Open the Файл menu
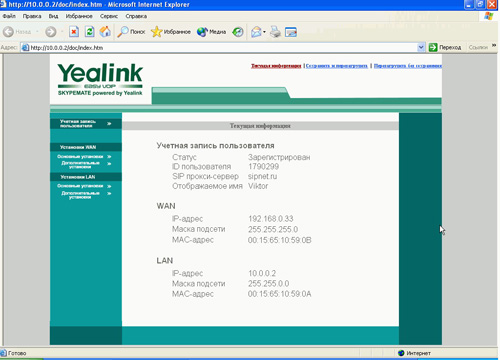The height and width of the screenshot is (360, 500). 9,16
